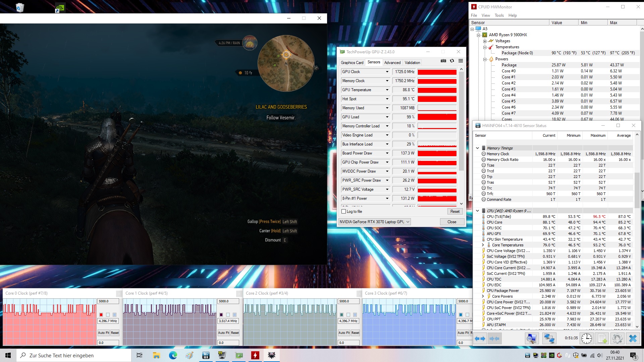
Task: Click Auto Fit in Core 2 Clock graph
Action: click(x=344, y=333)
